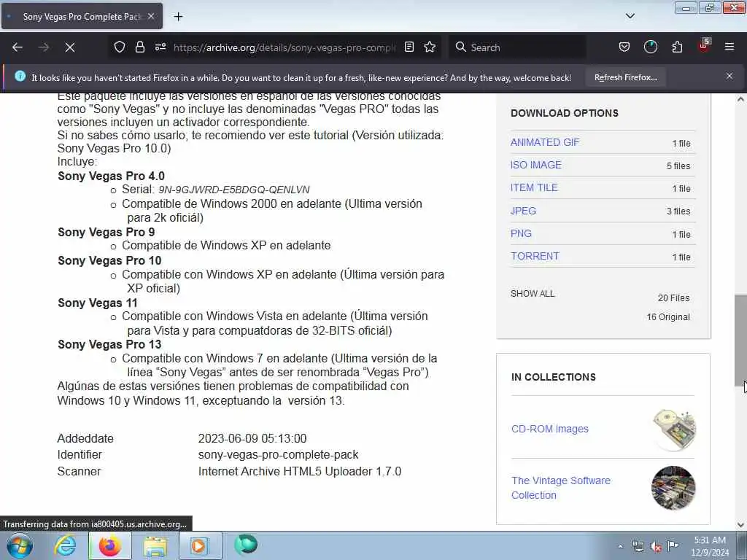747x560 pixels.
Task: Open the Save to Pocket icon
Action: (x=624, y=47)
